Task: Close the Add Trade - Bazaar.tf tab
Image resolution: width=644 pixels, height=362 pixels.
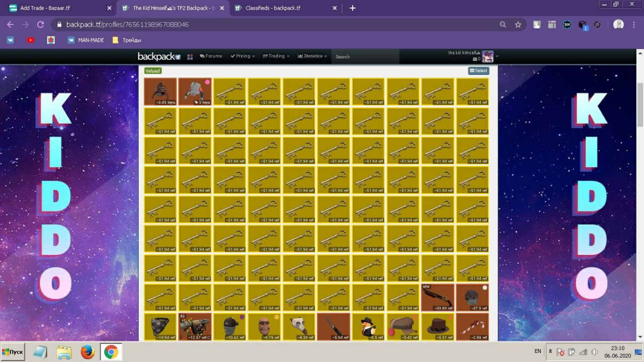Action: [x=109, y=8]
